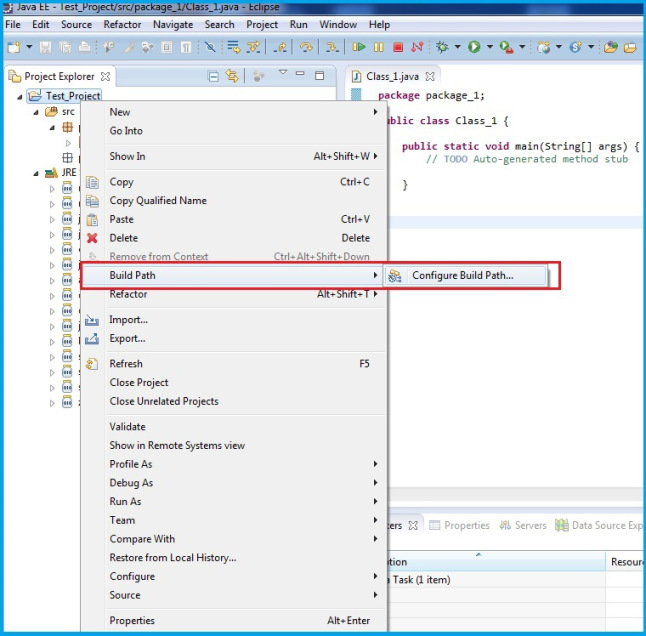Collapse the Test_Project tree node
This screenshot has width=646, height=636.
point(19,97)
